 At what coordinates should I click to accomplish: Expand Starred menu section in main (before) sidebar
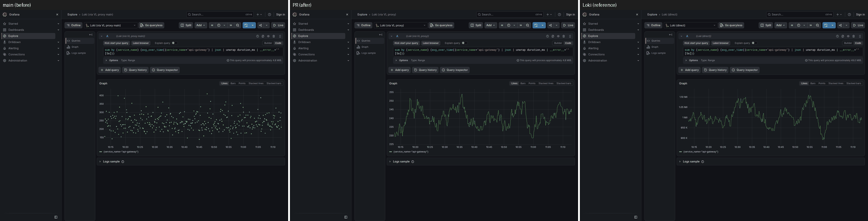pos(58,23)
